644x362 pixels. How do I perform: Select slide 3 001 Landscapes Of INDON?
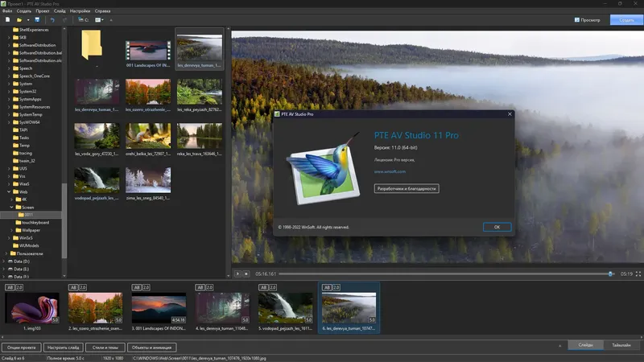click(x=159, y=308)
